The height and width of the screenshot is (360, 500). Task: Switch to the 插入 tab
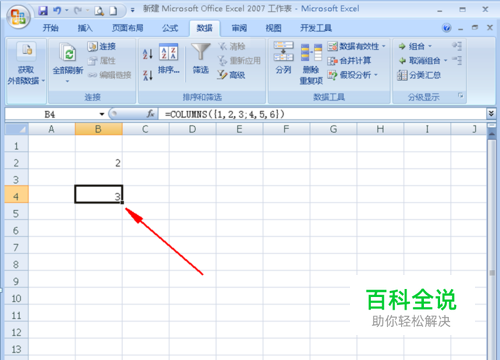(85, 28)
